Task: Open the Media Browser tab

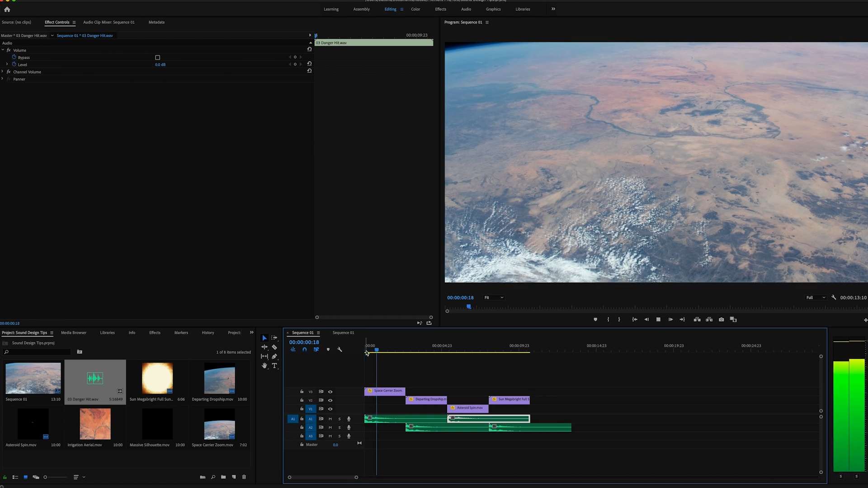Action: tap(74, 333)
